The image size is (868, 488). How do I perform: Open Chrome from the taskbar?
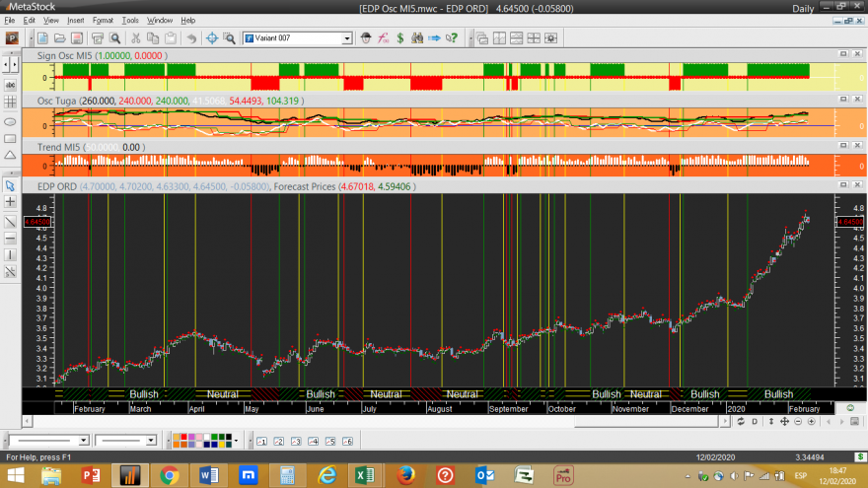pos(170,475)
